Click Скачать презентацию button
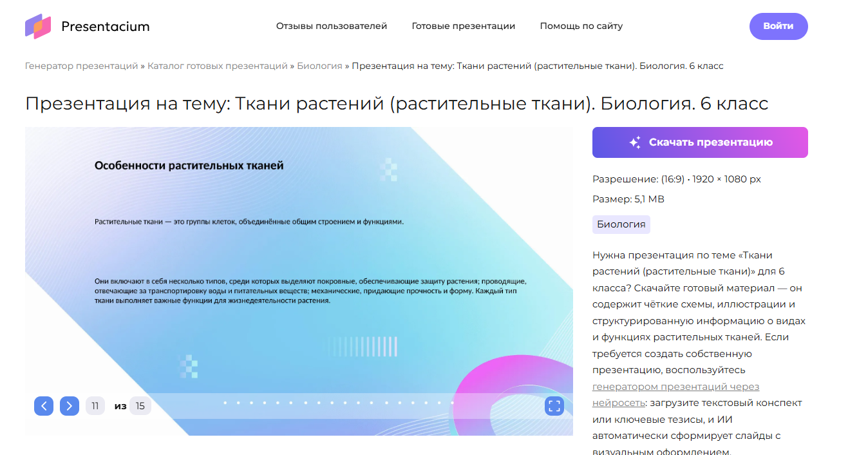 click(x=700, y=142)
